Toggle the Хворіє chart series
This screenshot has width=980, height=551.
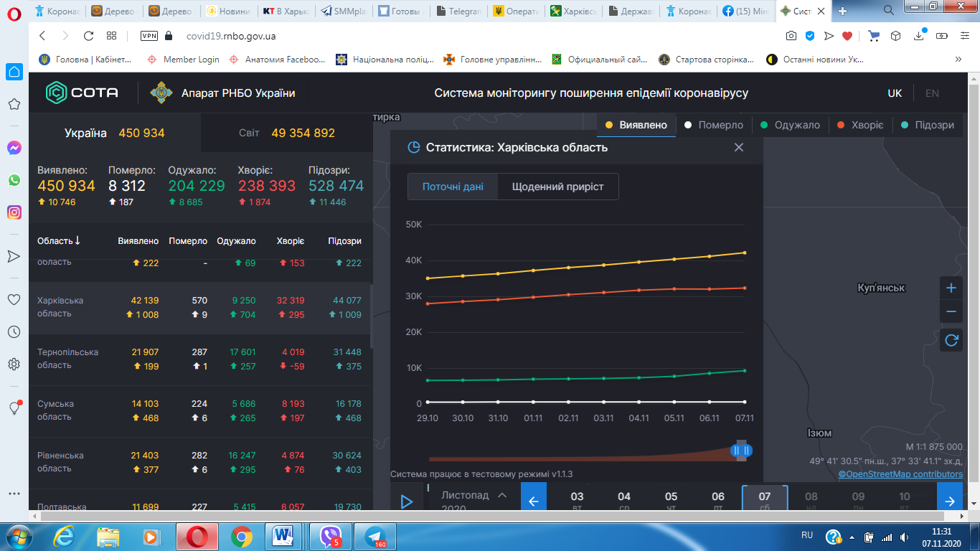[x=860, y=125]
